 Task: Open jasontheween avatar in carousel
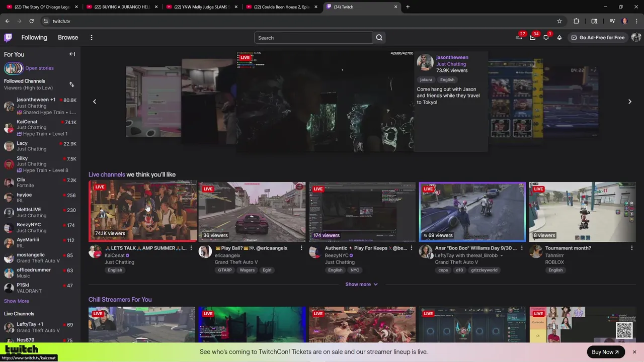[x=425, y=63]
